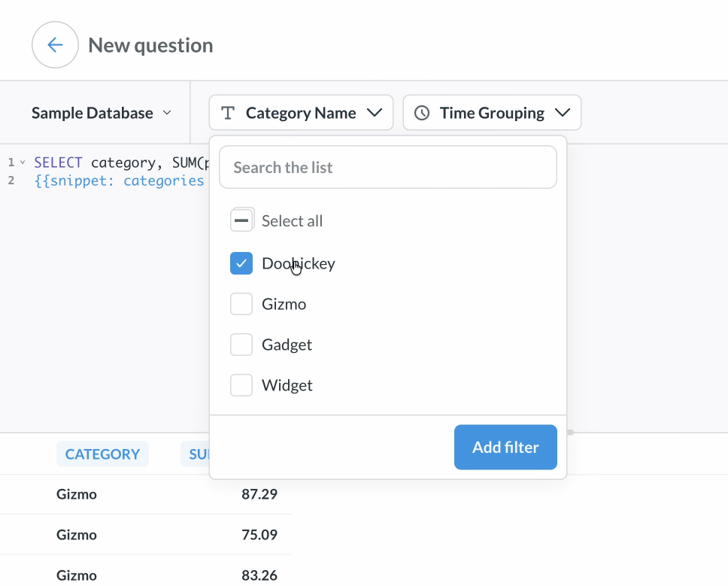Click the text type icon beside Category Name
The image size is (728, 586).
coord(228,113)
